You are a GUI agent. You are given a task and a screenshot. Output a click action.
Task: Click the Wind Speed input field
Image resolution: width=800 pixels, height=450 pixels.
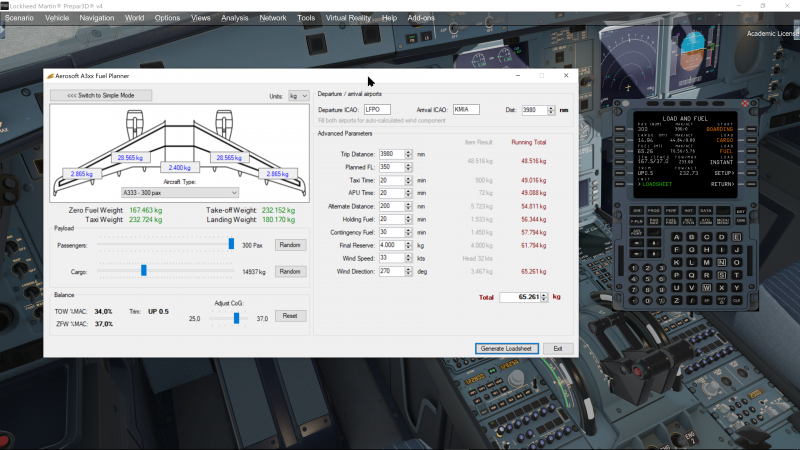(392, 258)
